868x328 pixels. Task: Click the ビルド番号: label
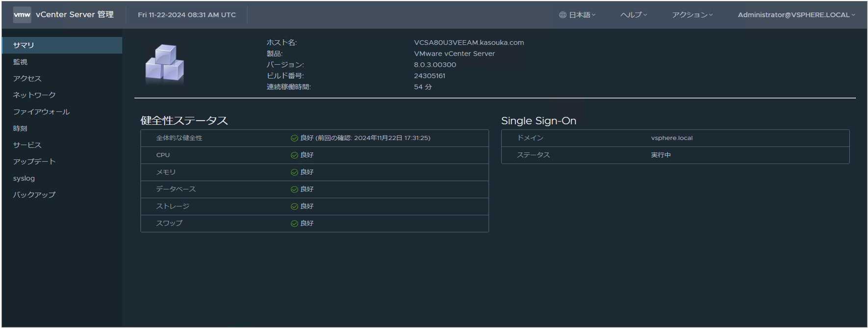(285, 76)
